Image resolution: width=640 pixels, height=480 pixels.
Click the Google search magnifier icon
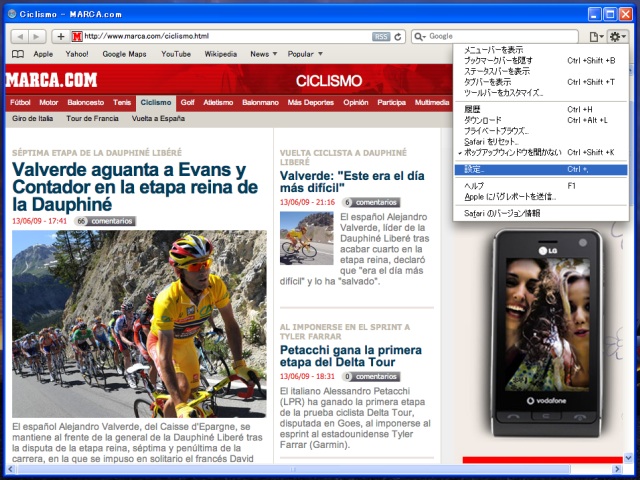(x=420, y=37)
